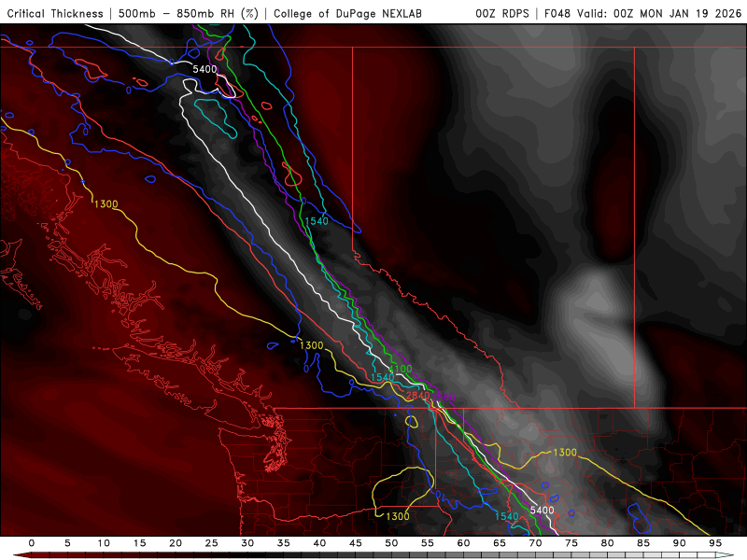Click the purple '2560' contour label
The width and height of the screenshot is (747, 560).
[x=445, y=397]
